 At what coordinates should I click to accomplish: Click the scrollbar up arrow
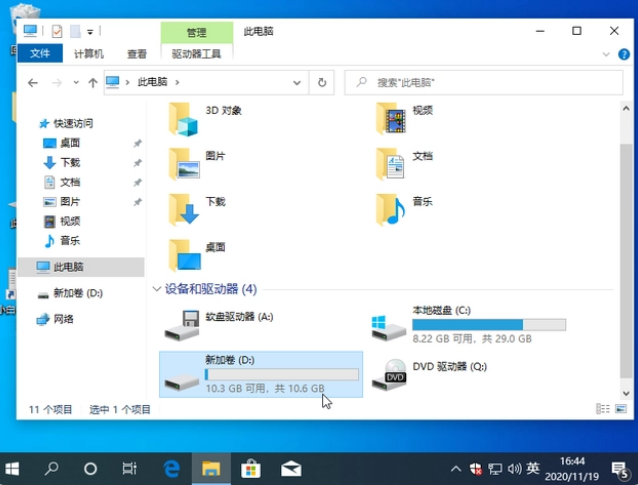[626, 108]
